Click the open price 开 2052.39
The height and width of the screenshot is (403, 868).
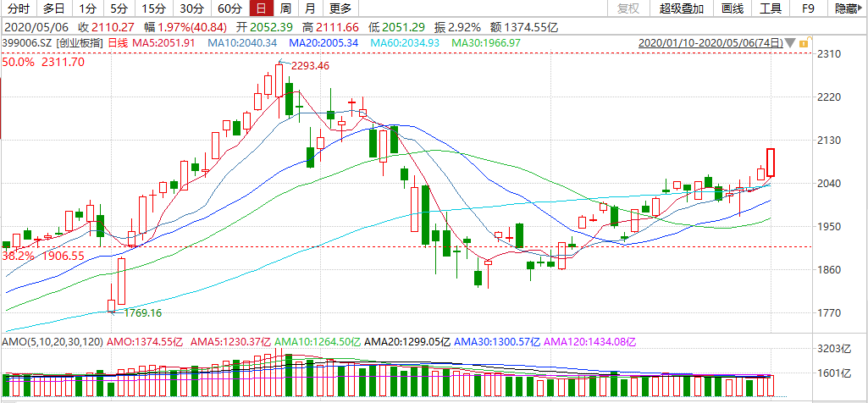coord(264,26)
